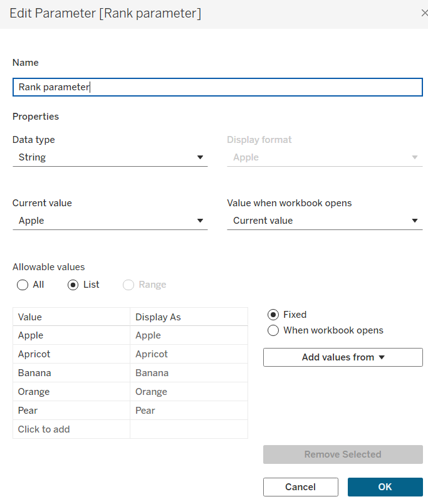
Task: Open the Add values from menu
Action: click(x=343, y=357)
